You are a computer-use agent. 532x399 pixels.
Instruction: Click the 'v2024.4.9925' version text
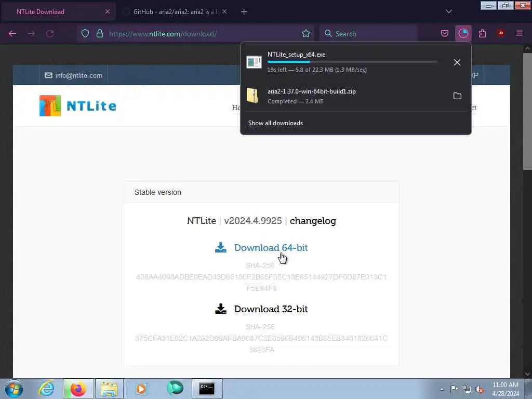(x=253, y=220)
